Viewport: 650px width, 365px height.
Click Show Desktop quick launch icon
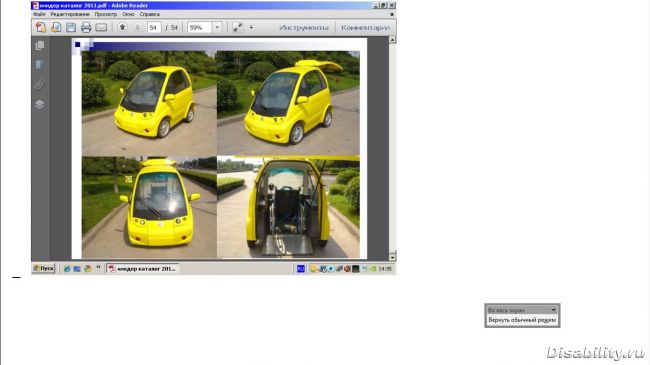click(77, 269)
